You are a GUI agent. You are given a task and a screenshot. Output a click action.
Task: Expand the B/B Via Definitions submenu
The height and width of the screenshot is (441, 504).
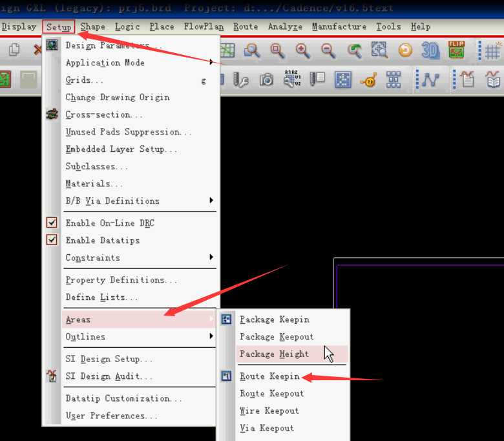pos(139,201)
